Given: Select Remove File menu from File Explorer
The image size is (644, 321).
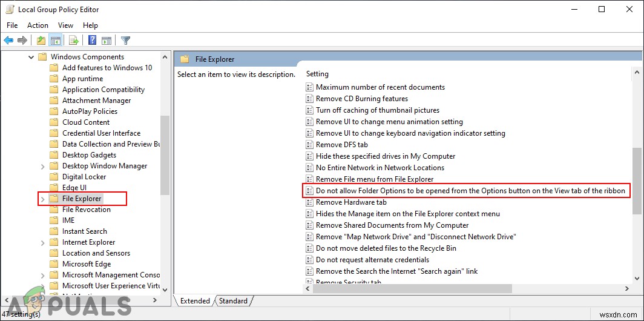Looking at the screenshot, I should 375,179.
